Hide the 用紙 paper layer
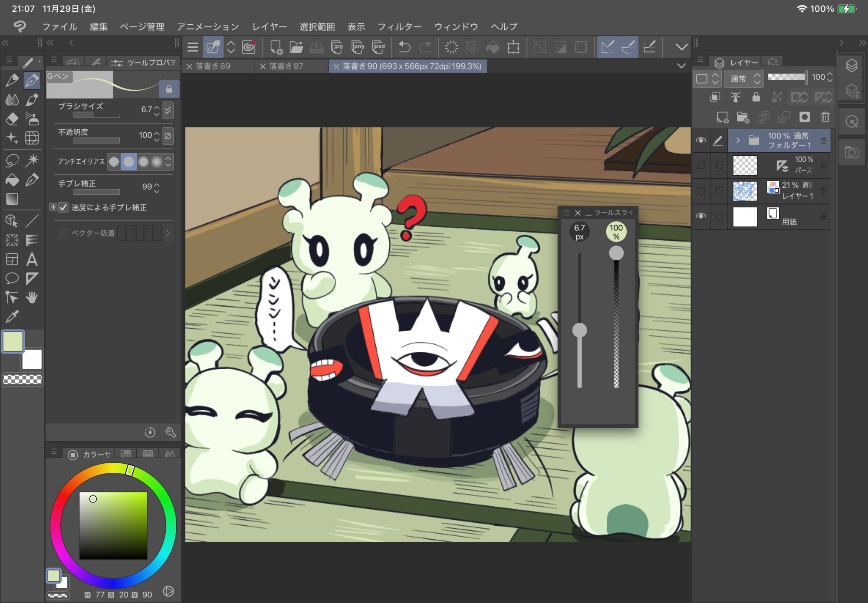 (701, 216)
